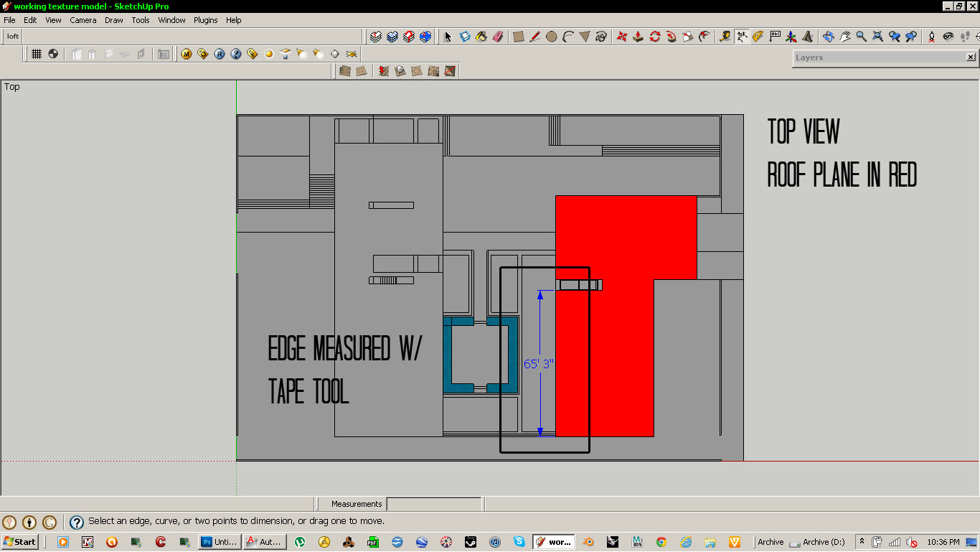Open the Plugins menu
This screenshot has height=552, width=980.
click(206, 20)
